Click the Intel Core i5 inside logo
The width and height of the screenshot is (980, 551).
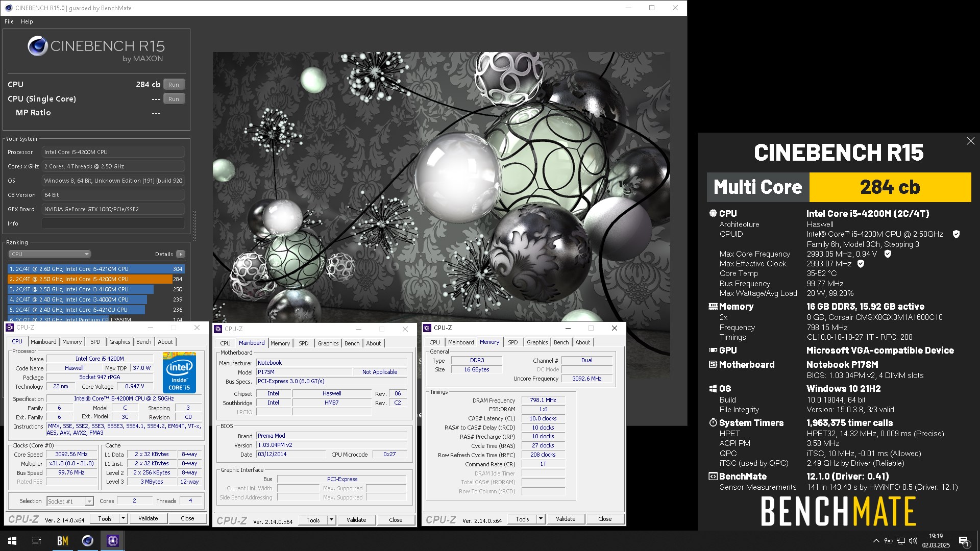point(179,373)
